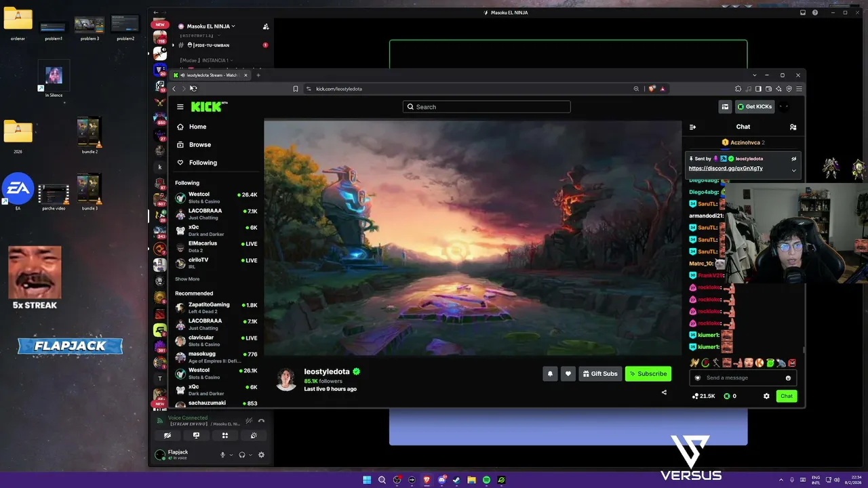Open the pinned discord.gg link

726,168
